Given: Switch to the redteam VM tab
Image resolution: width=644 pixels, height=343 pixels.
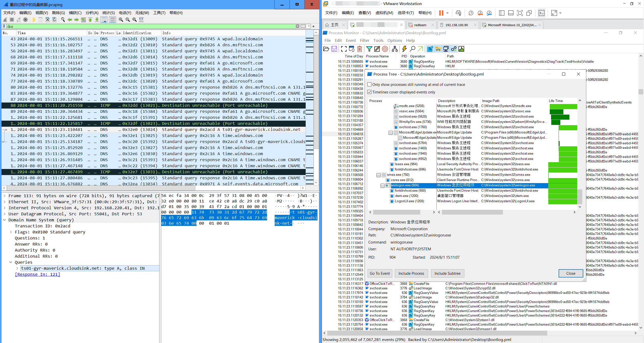Looking at the screenshot, I should tap(421, 25).
